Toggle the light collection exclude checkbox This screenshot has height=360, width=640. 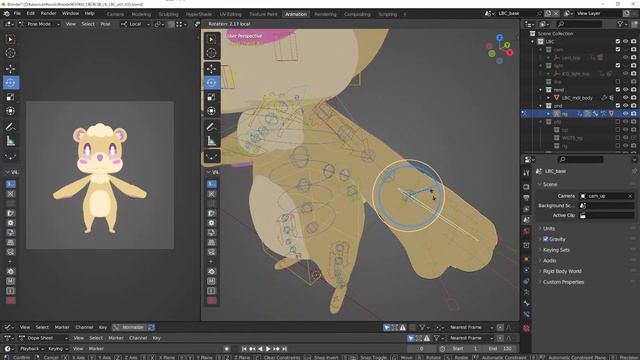[x=618, y=65]
